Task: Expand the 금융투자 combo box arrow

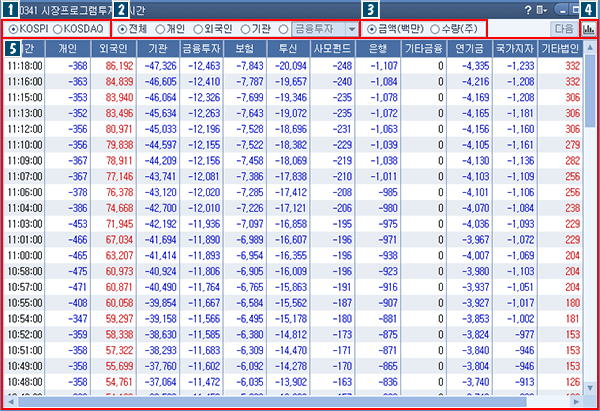Action: pyautogui.click(x=352, y=29)
